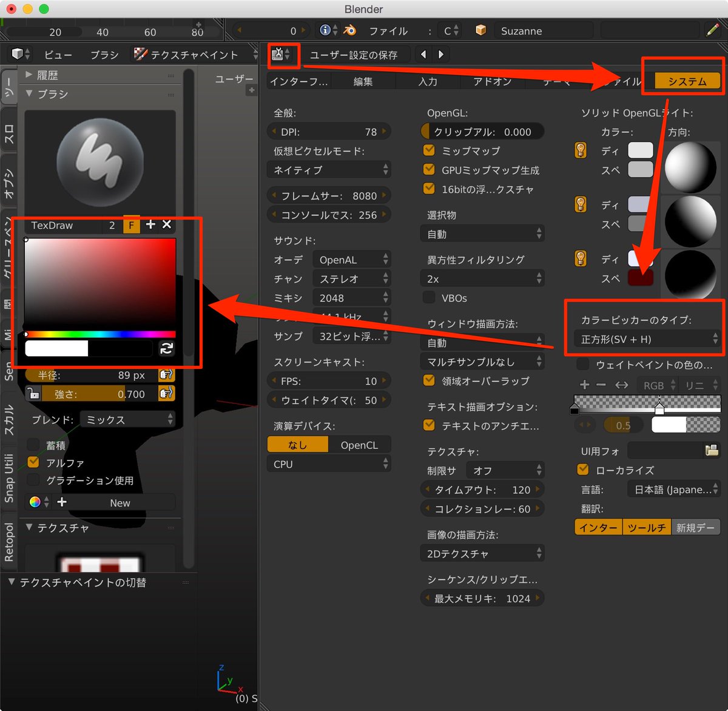728x711 pixels.
Task: Switch to the System (システム) tab
Action: [687, 81]
